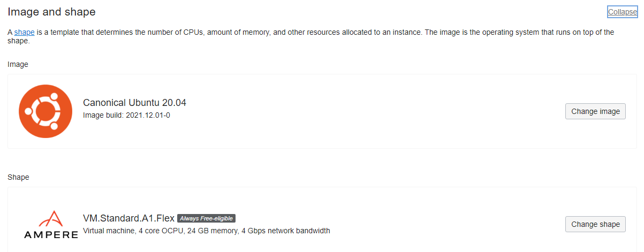
Task: Click the Image section label
Action: 18,64
